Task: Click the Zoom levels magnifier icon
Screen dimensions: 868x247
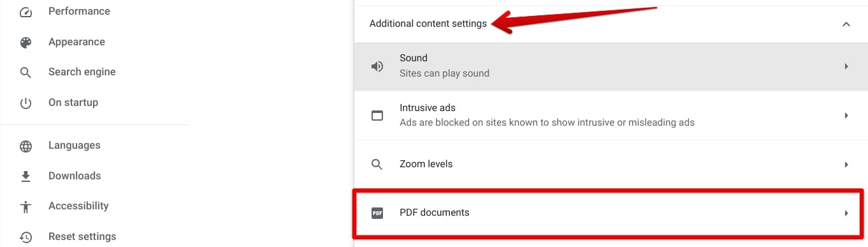Action: [x=377, y=164]
